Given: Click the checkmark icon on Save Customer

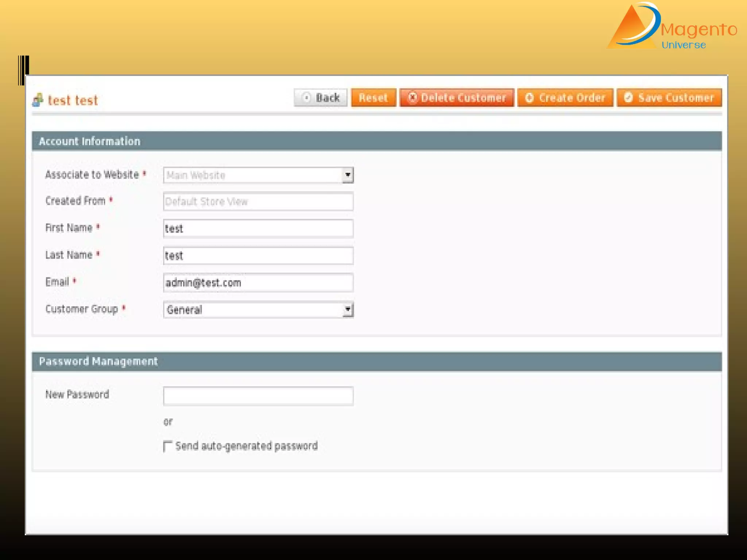Looking at the screenshot, I should tap(628, 97).
